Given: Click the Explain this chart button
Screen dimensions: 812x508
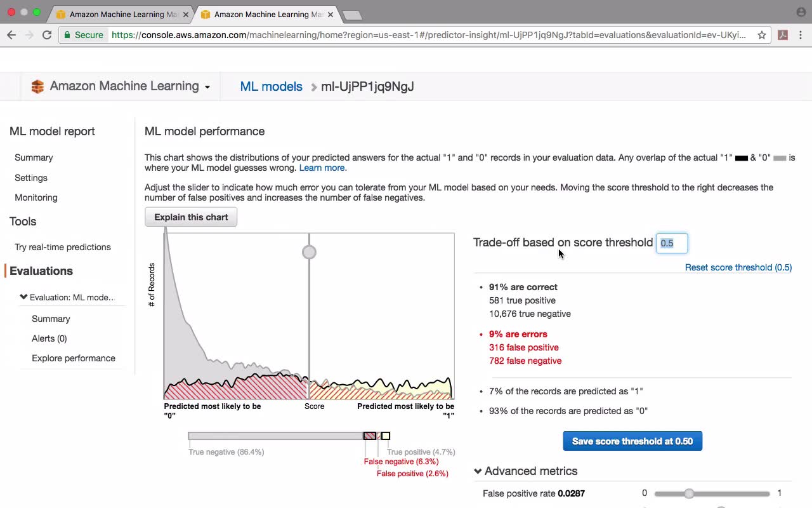Looking at the screenshot, I should tap(191, 217).
